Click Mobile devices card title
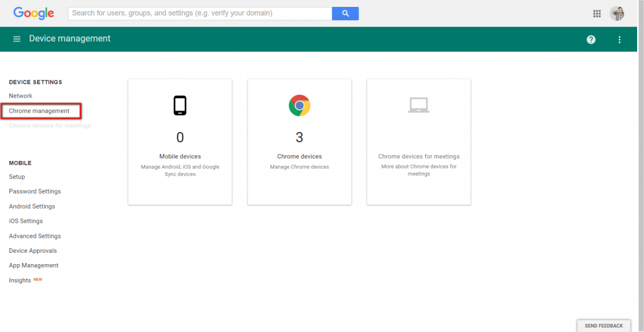The height and width of the screenshot is (332, 644). 180,157
